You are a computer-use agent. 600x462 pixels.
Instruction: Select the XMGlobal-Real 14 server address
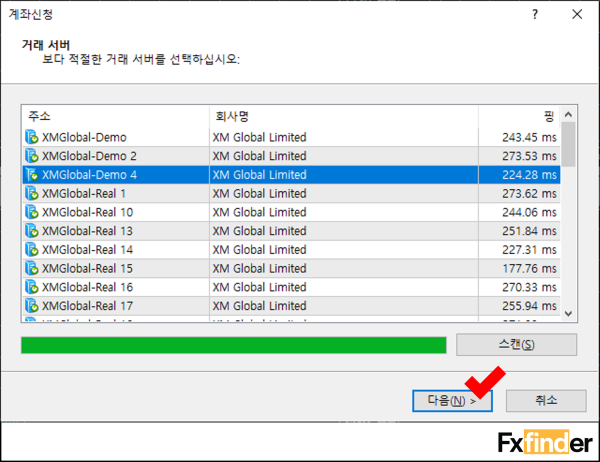(87, 250)
